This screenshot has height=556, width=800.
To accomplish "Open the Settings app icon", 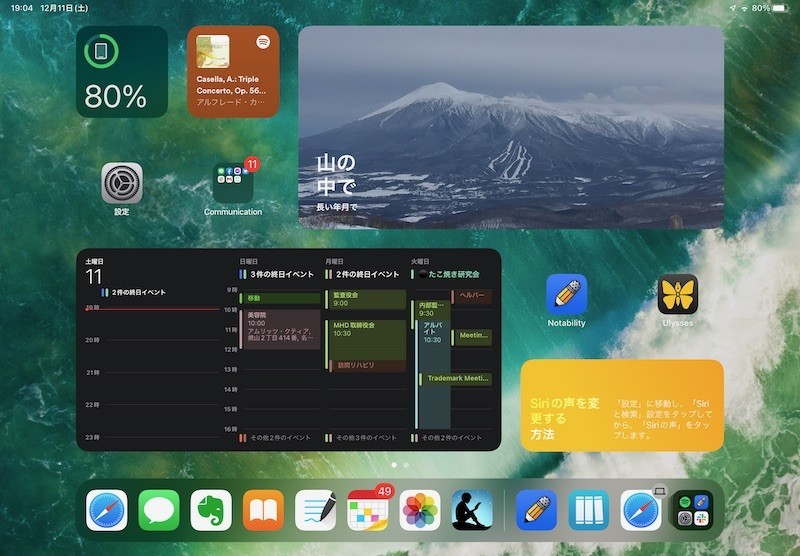I will pos(121,183).
